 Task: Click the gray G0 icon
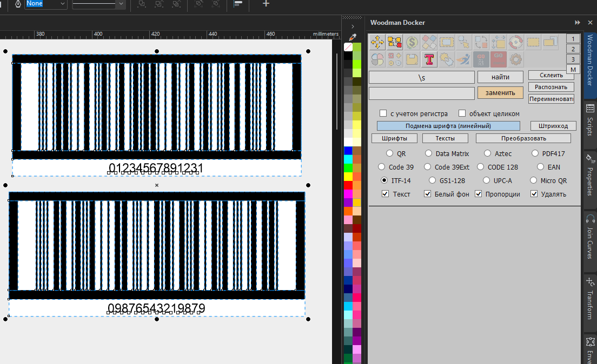[481, 59]
